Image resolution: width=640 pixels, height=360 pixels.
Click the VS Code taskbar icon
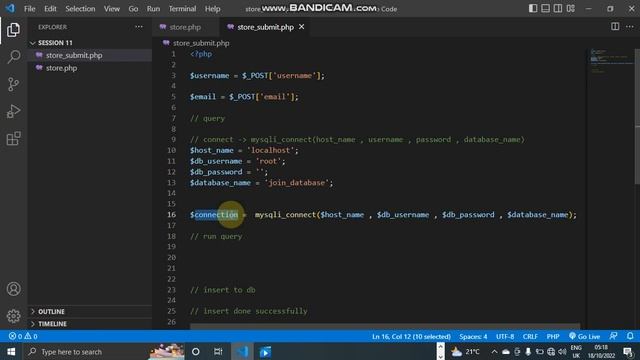point(242,351)
